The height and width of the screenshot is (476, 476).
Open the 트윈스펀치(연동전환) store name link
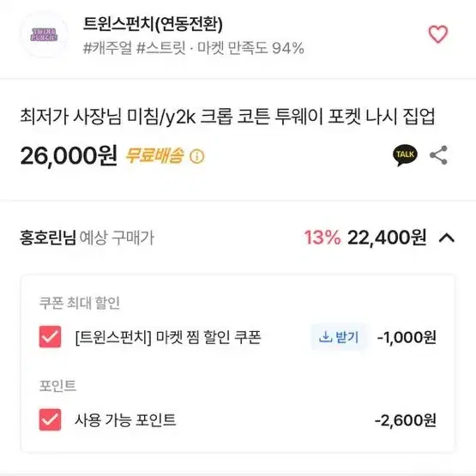click(x=153, y=24)
